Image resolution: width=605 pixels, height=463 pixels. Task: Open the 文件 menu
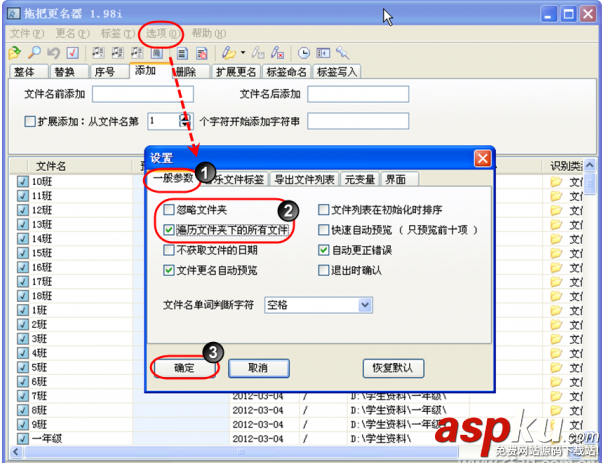tap(27, 34)
